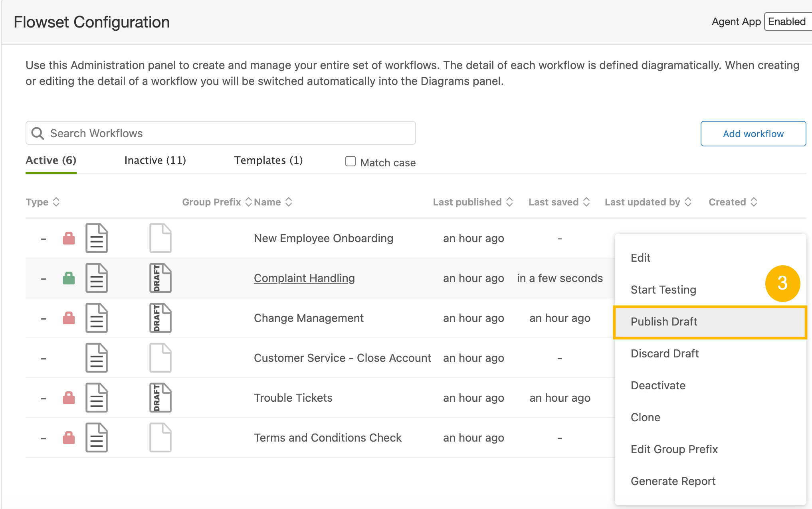
Task: Click the Flowset Configuration heading
Action: click(x=92, y=22)
